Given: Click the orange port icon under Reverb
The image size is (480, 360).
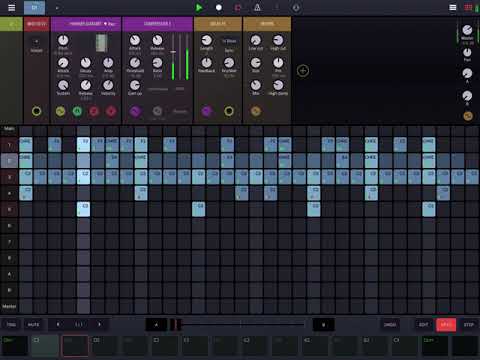Looking at the screenshot, I should pos(256,111).
